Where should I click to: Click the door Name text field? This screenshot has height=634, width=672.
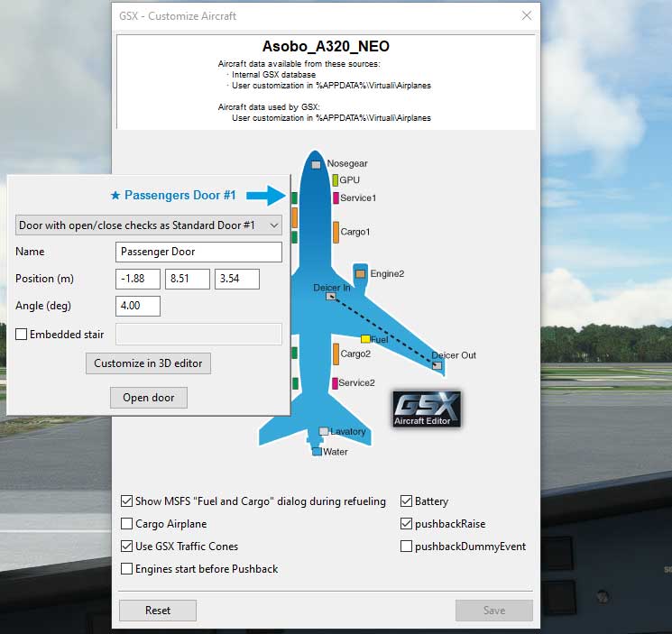tap(198, 252)
